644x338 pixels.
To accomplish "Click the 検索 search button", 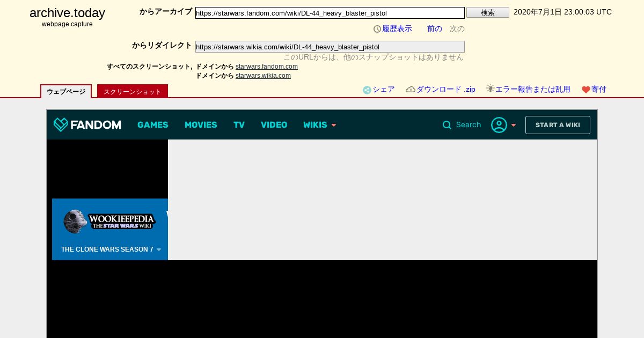I will coord(488,12).
